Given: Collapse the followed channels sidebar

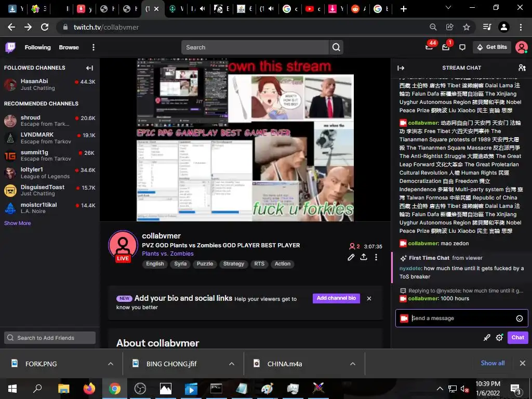Looking at the screenshot, I should [89, 68].
